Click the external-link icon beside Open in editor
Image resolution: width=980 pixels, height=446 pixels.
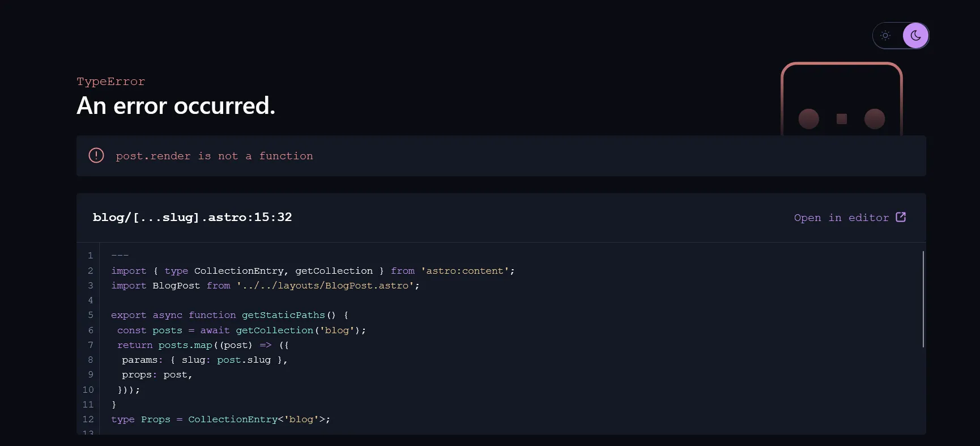901,217
